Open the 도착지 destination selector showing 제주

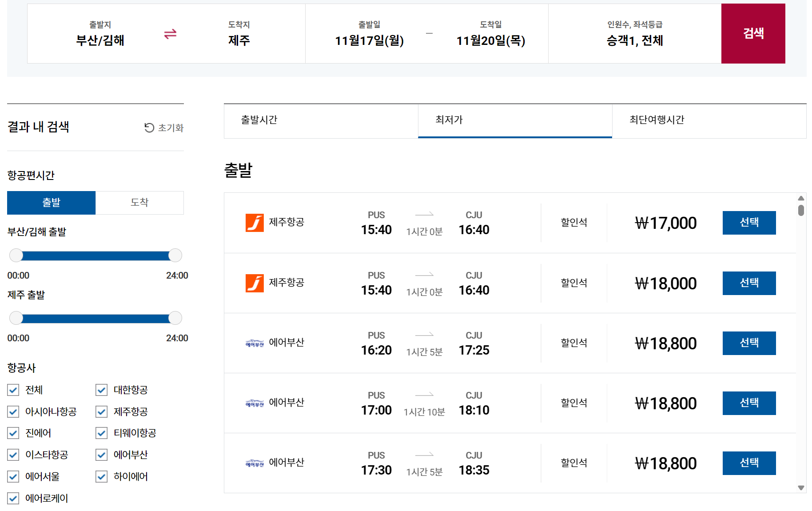click(x=239, y=34)
